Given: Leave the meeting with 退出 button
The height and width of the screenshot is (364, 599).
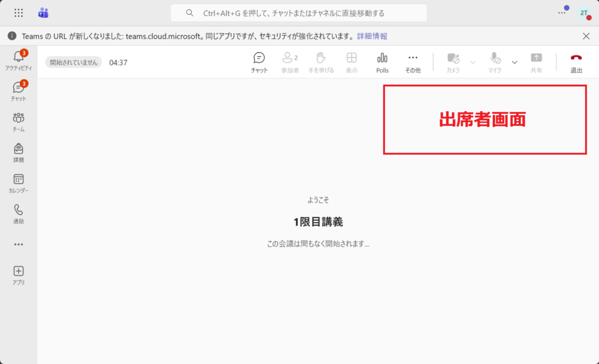Looking at the screenshot, I should (576, 62).
